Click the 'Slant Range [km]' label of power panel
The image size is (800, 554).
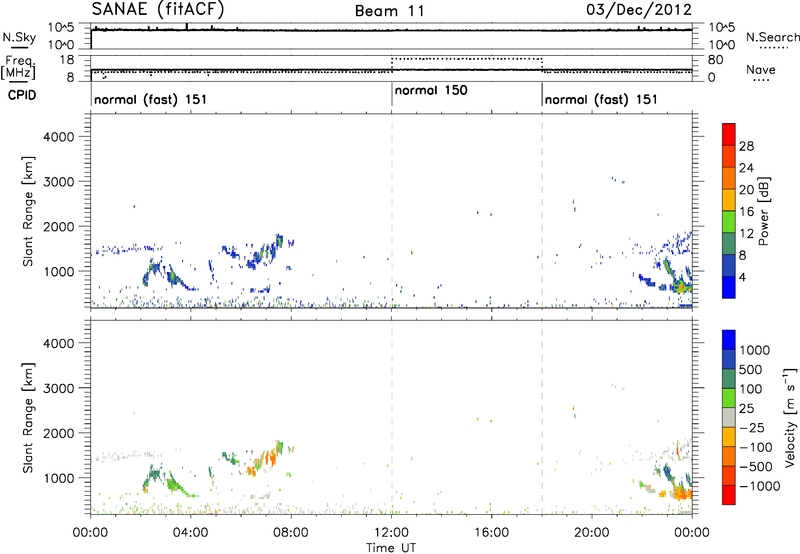tap(28, 211)
